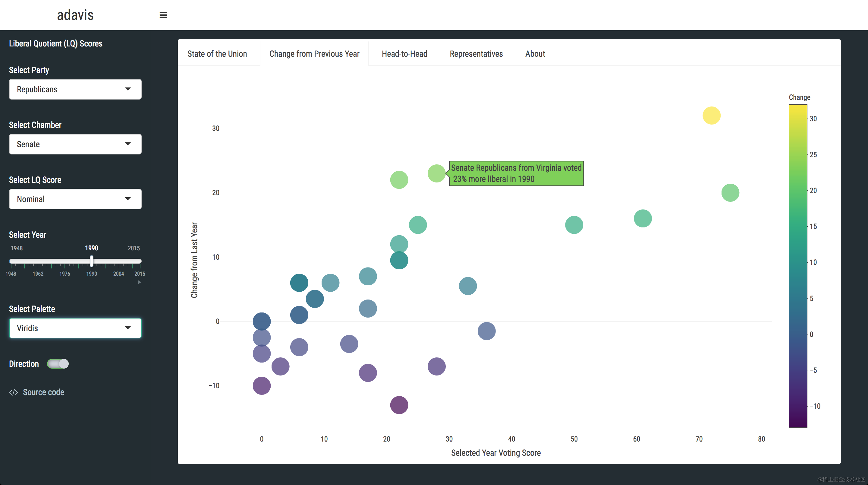Toggle the Direction switch
Viewport: 868px width, 485px height.
tap(58, 363)
